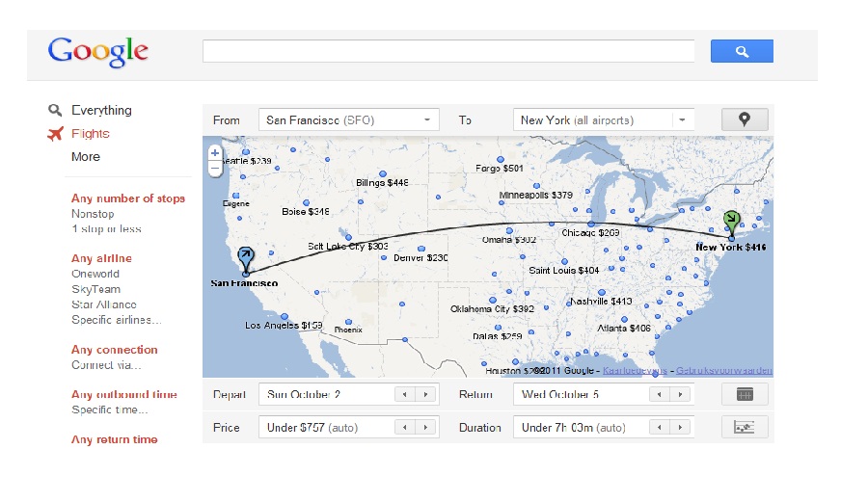
Task: Click the Salt Lake City $303 label
Action: click(x=347, y=246)
